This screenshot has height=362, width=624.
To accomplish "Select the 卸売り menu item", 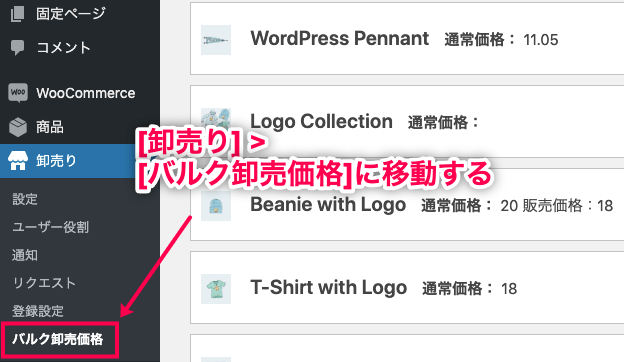I will coord(80,161).
